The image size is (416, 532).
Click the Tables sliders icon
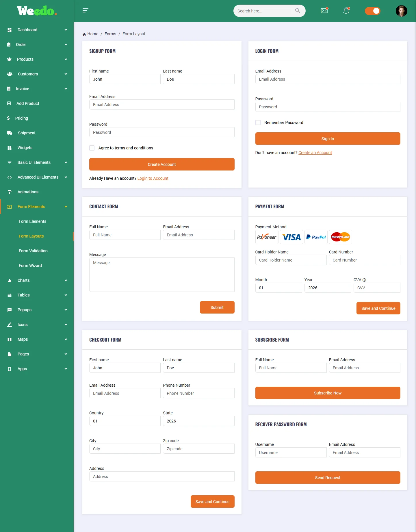10,295
